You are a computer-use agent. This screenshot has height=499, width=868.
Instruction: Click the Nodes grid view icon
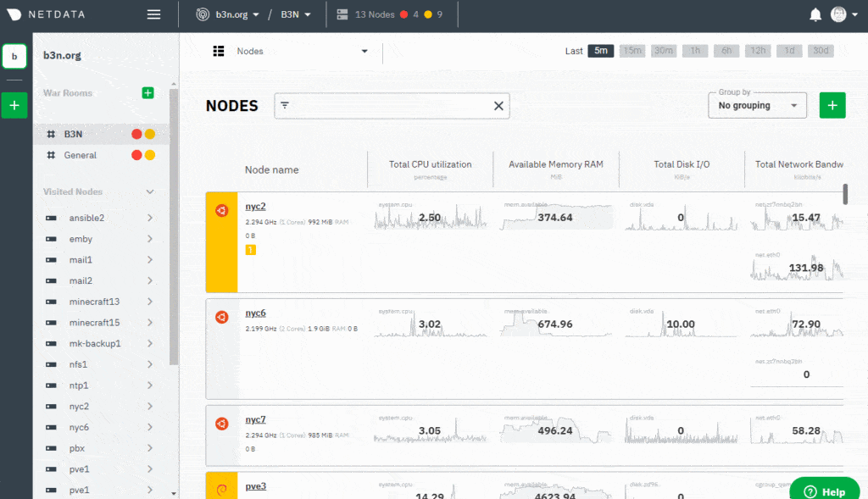click(219, 51)
